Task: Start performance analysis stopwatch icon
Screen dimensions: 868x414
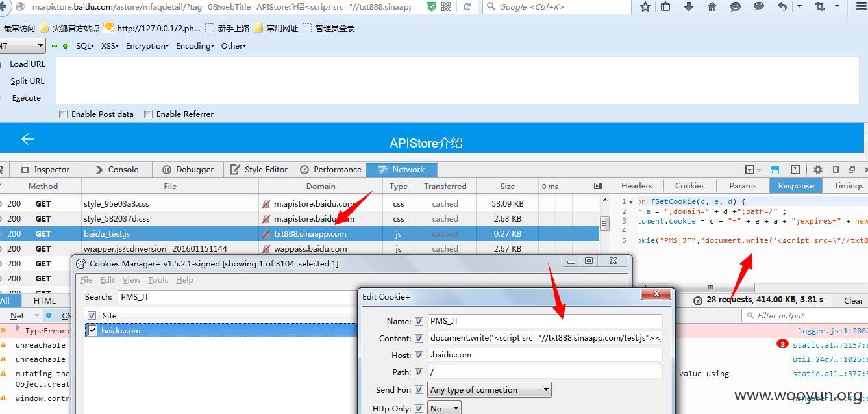Action: (698, 300)
